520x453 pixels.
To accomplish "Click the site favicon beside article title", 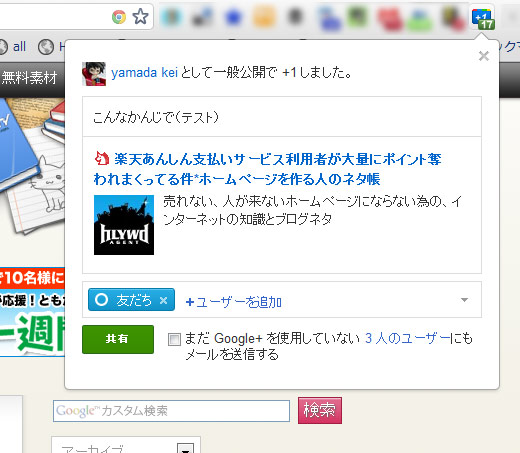I will pyautogui.click(x=102, y=159).
